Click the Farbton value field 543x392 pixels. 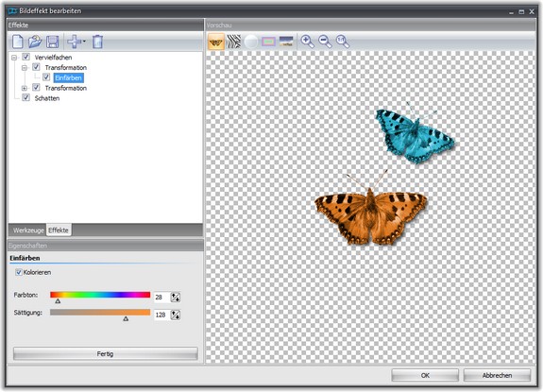tap(161, 298)
